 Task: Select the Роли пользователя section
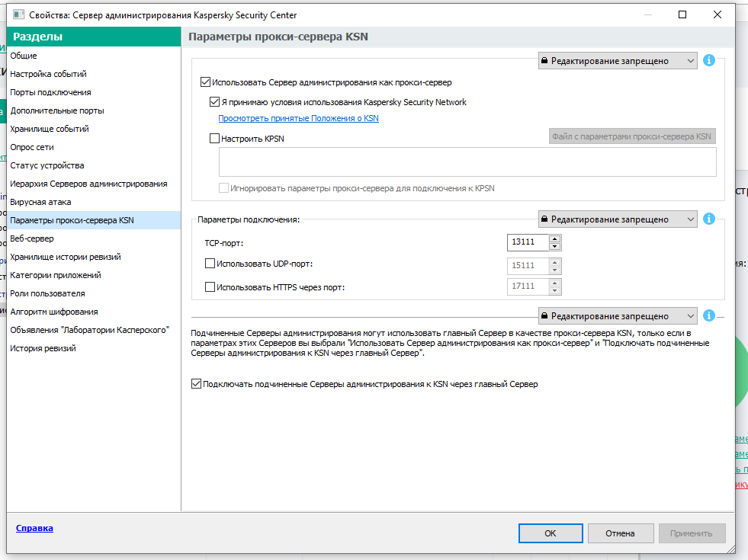click(94, 293)
